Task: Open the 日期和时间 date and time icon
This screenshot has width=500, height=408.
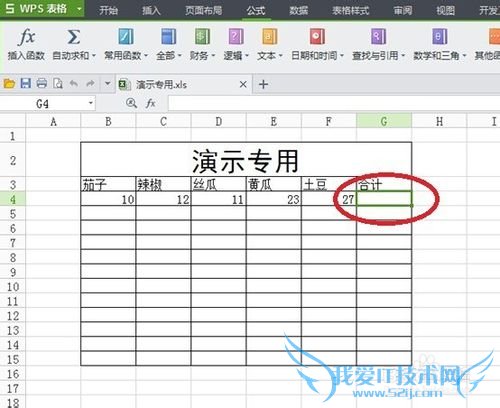Action: (x=317, y=37)
